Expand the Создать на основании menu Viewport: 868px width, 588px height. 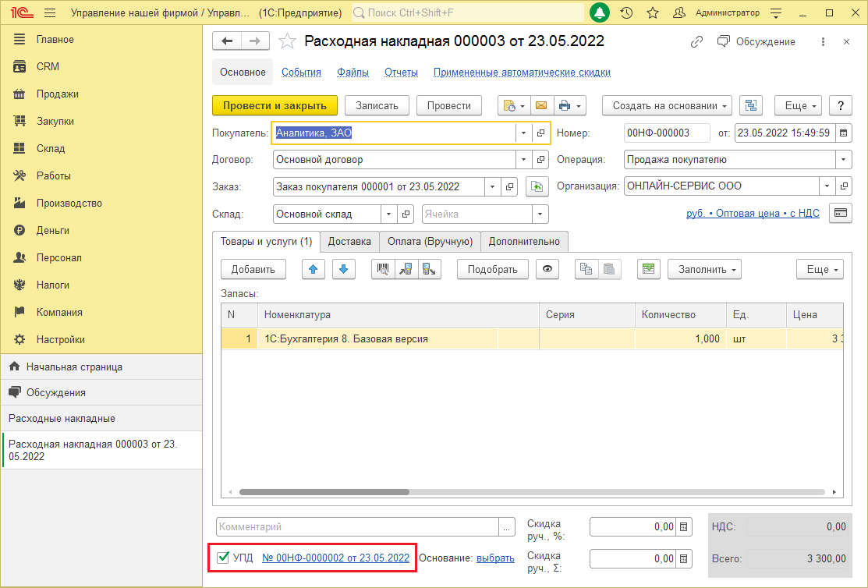pyautogui.click(x=667, y=105)
